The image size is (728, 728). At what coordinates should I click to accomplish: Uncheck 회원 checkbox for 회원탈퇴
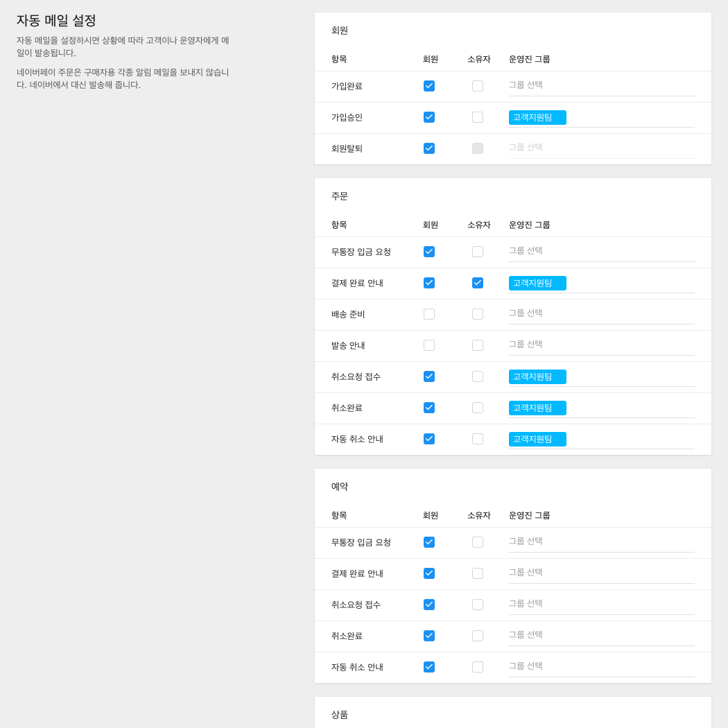coord(429,148)
